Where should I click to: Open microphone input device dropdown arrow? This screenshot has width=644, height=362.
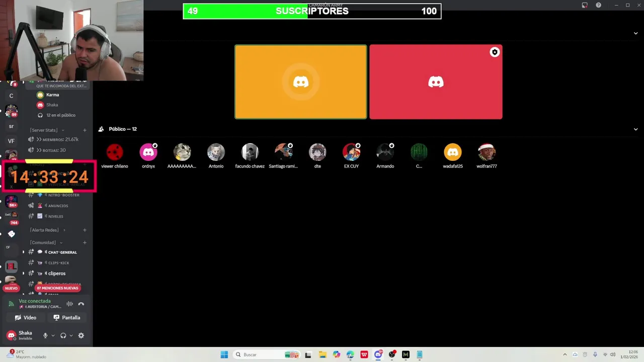click(53, 335)
